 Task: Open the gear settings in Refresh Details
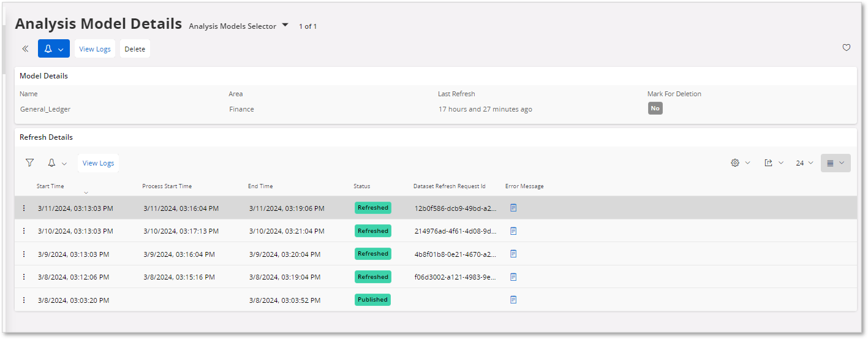click(x=740, y=163)
